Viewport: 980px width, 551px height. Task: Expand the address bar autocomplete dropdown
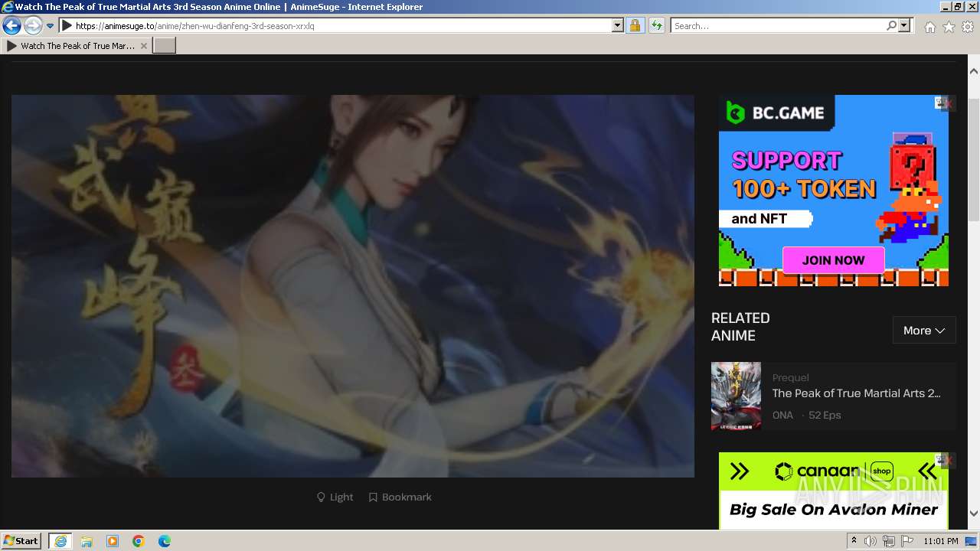click(x=618, y=25)
